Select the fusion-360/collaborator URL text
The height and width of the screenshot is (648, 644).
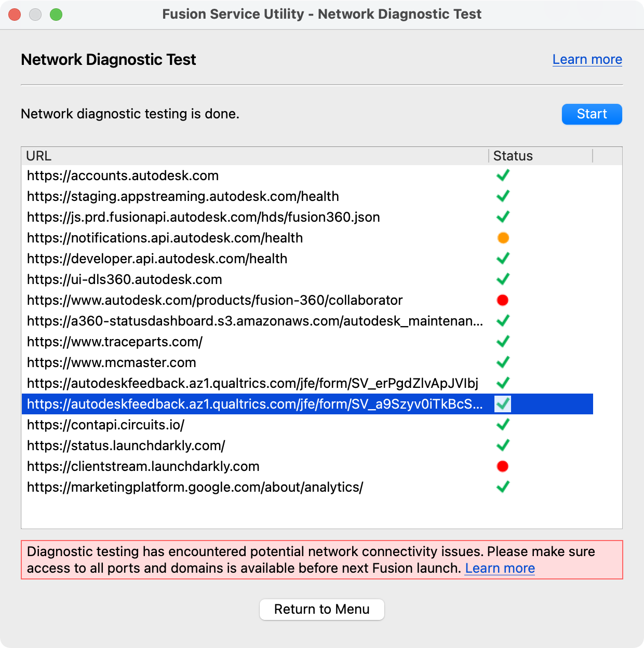coord(215,301)
